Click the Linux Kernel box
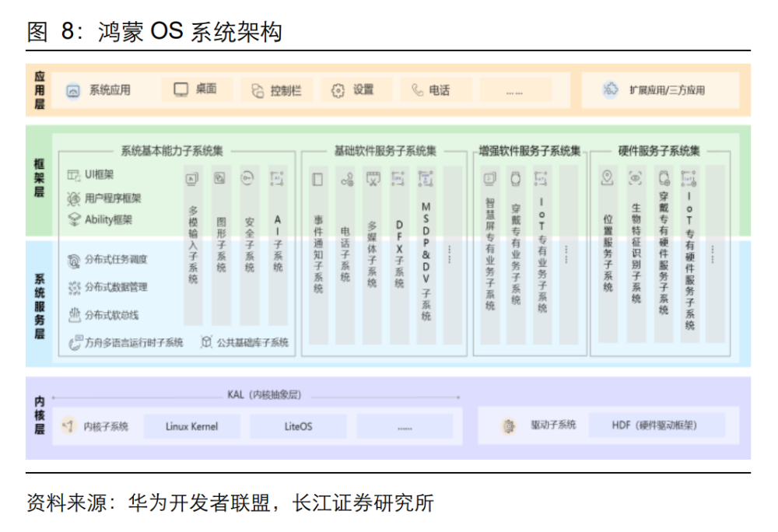Screen dimensions: 778x532 coord(191,426)
